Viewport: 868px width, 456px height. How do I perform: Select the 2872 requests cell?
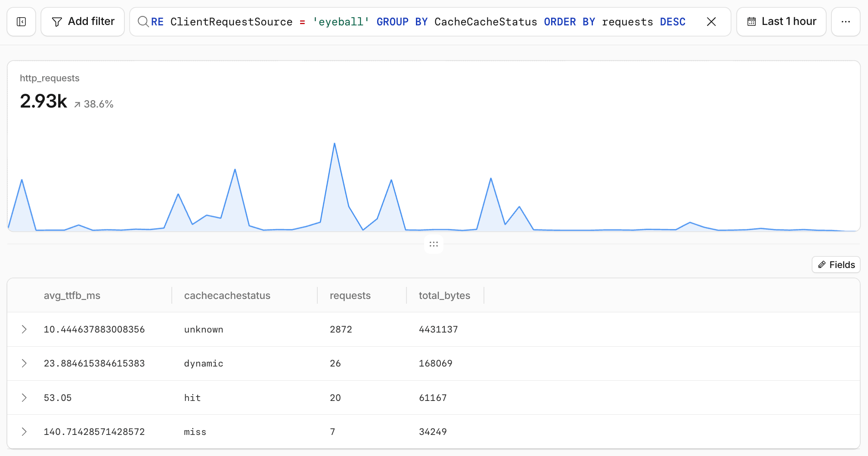click(341, 330)
